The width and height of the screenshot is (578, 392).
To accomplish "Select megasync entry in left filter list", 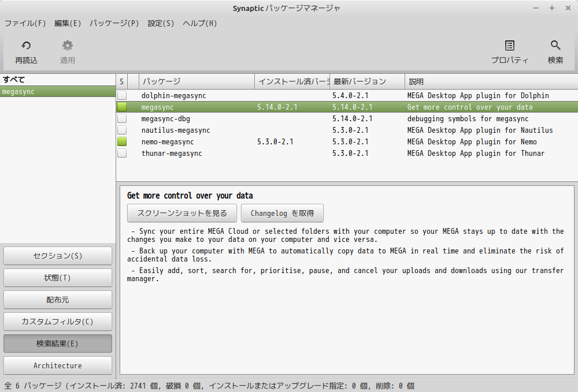I will 58,92.
